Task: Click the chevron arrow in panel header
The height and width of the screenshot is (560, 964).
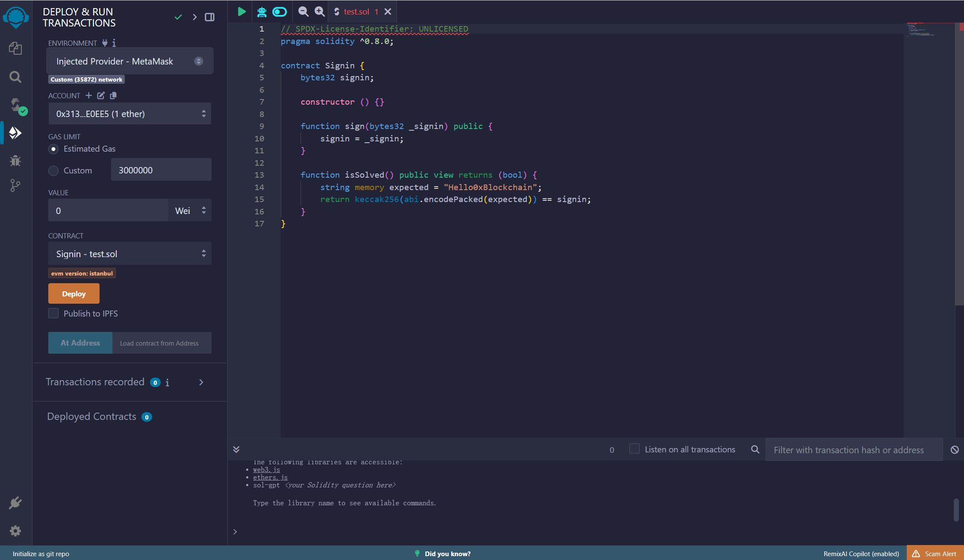Action: pyautogui.click(x=194, y=17)
